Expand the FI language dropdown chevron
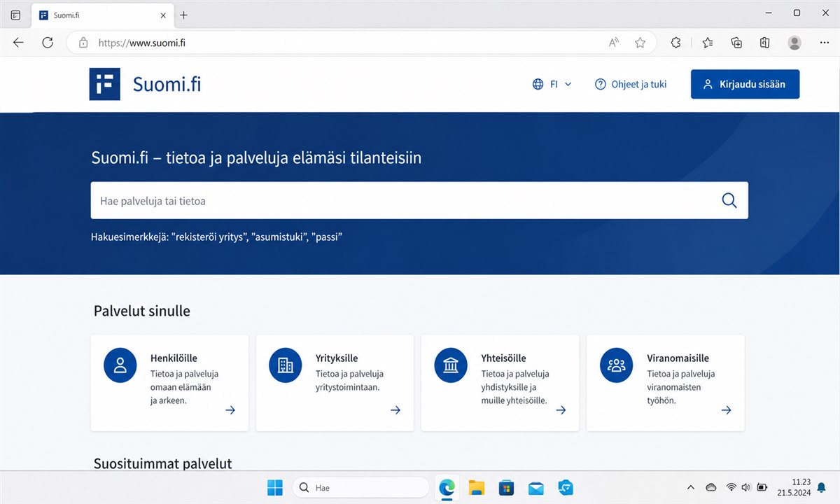This screenshot has width=840, height=504. [568, 84]
